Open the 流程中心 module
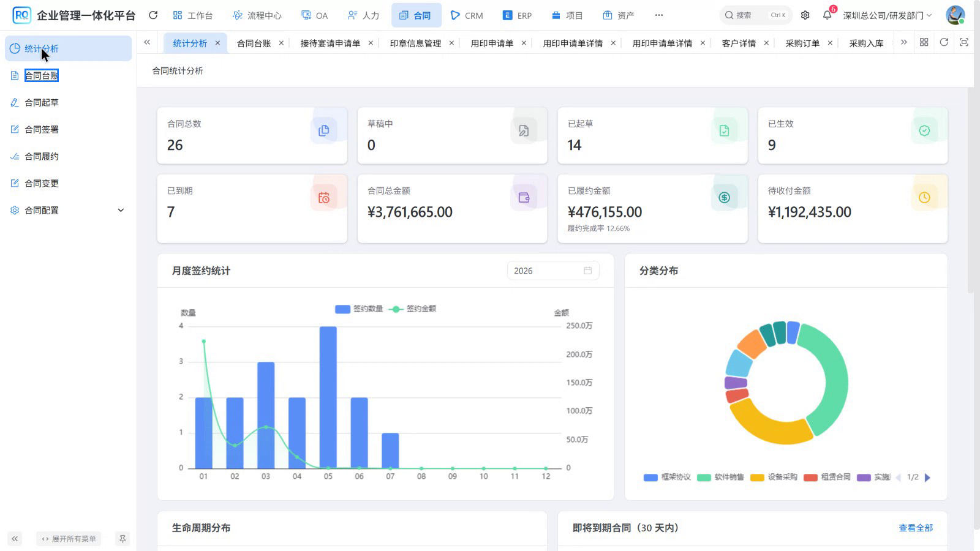 [x=257, y=15]
